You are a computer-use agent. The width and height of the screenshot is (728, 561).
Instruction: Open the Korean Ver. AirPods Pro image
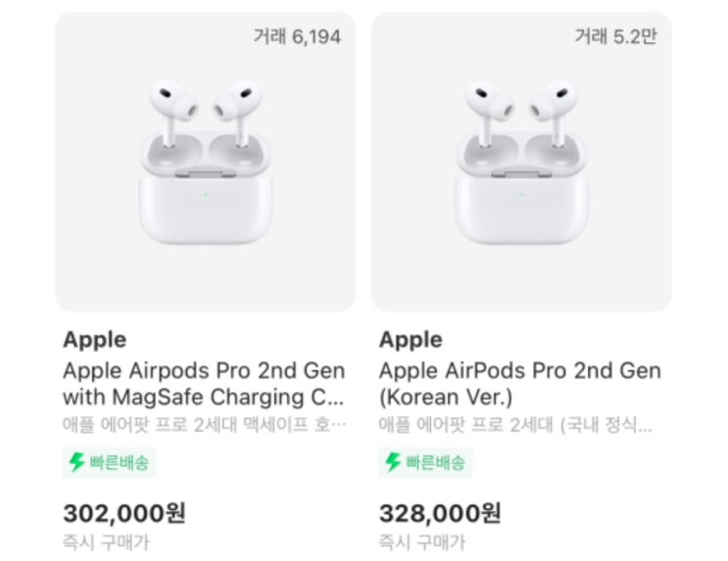pyautogui.click(x=521, y=162)
